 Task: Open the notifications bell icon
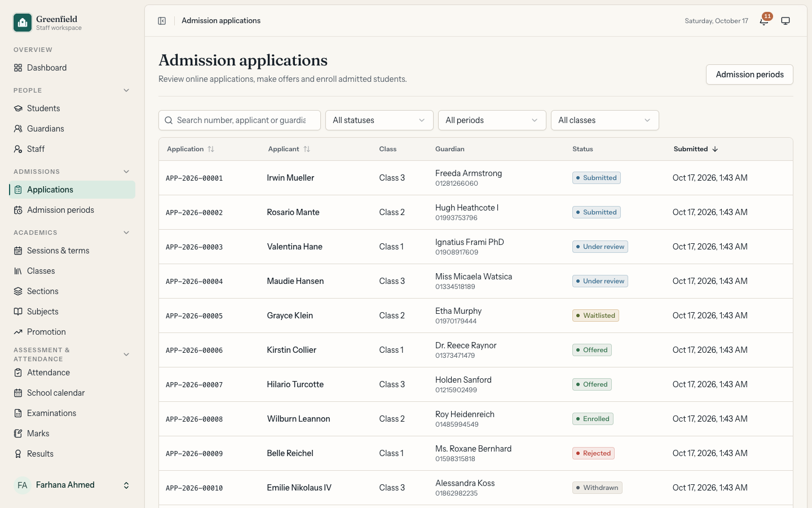[764, 21]
